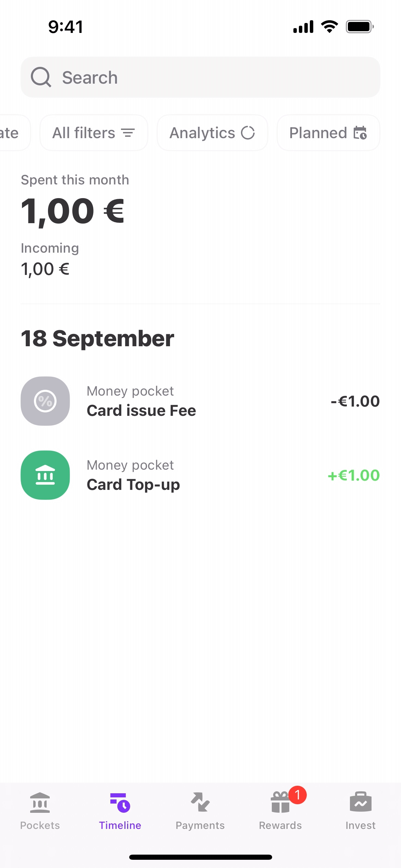
Task: Show Planned transactions
Action: pos(328,133)
